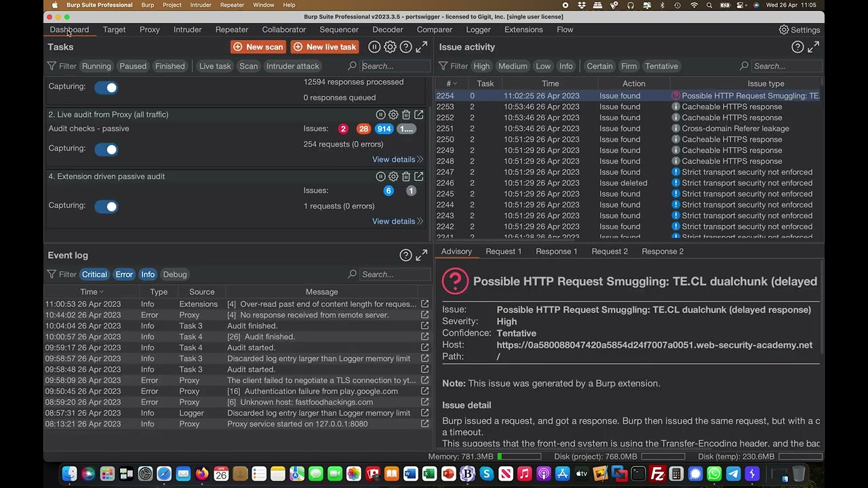This screenshot has height=488, width=868.
Task: Toggle the Intruder attack task filter
Action: click(292, 66)
